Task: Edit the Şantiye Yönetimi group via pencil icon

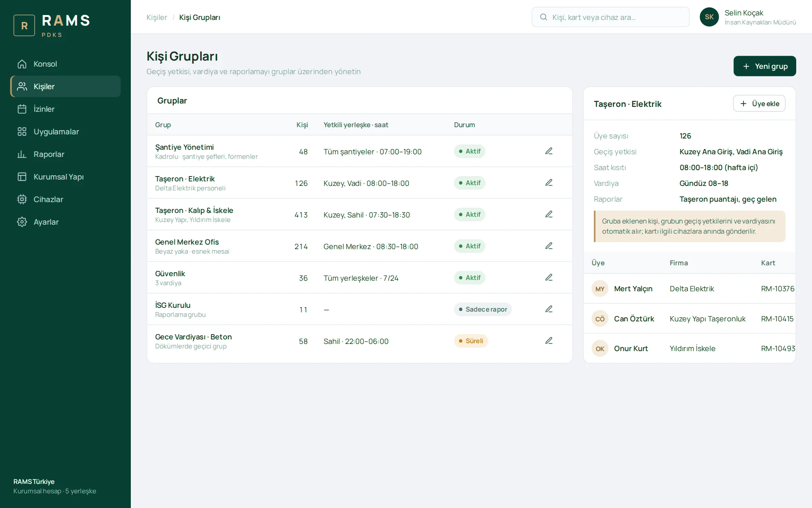Action: 549,151
